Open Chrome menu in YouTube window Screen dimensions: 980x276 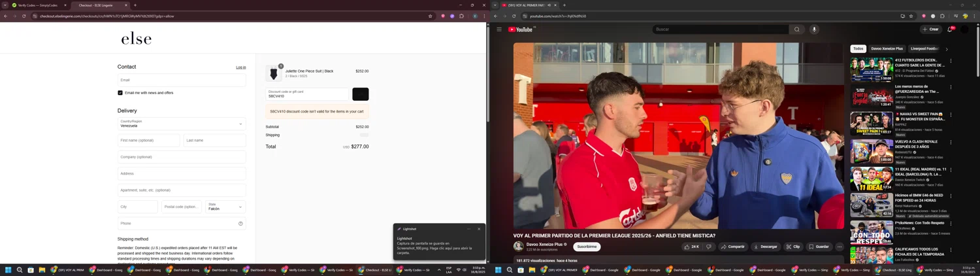pyautogui.click(x=974, y=16)
